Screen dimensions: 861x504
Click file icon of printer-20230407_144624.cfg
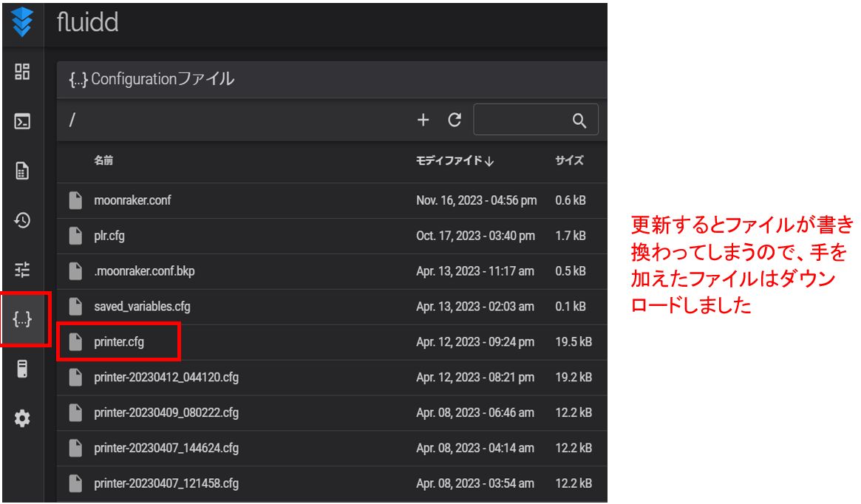76,448
